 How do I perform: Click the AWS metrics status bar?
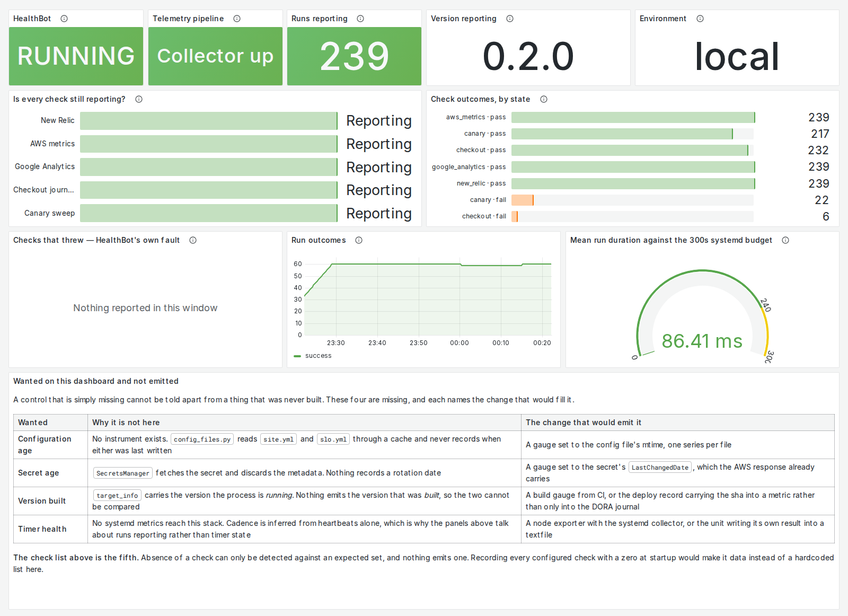tap(209, 144)
